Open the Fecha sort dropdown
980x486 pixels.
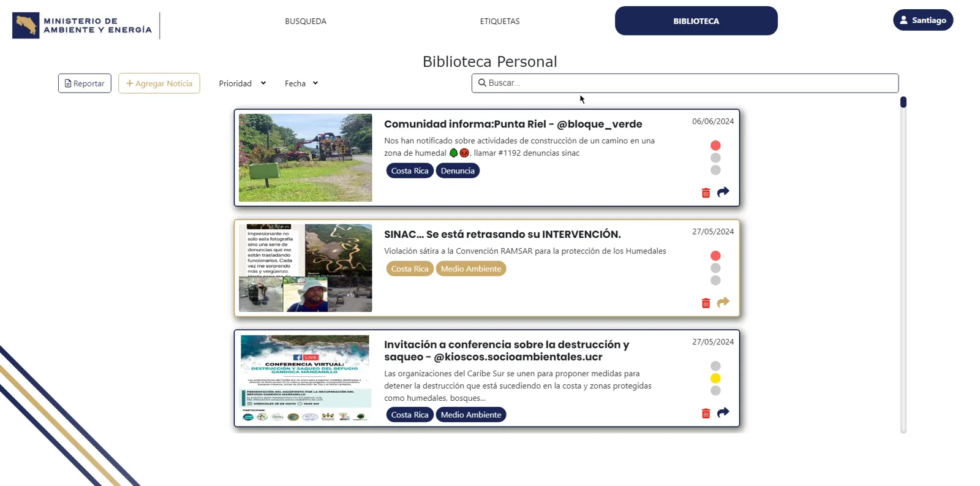click(301, 83)
